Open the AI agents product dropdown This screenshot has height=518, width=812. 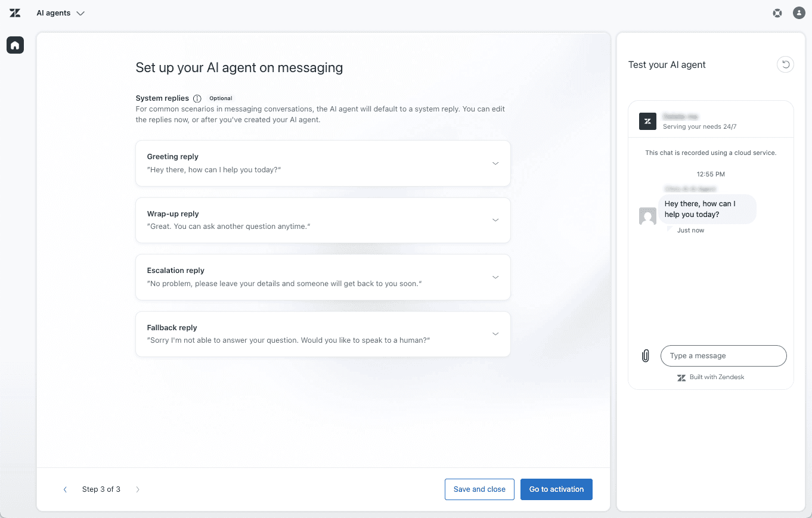pos(60,13)
